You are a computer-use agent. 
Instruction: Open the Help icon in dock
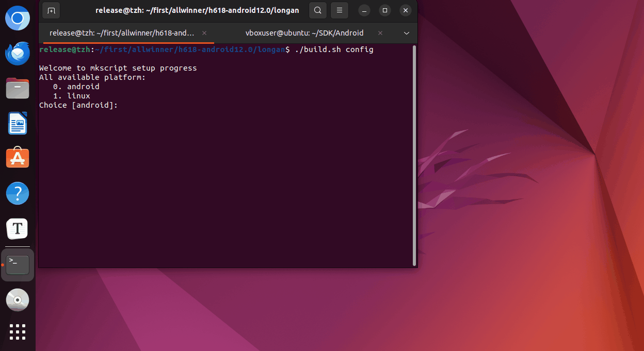click(18, 193)
